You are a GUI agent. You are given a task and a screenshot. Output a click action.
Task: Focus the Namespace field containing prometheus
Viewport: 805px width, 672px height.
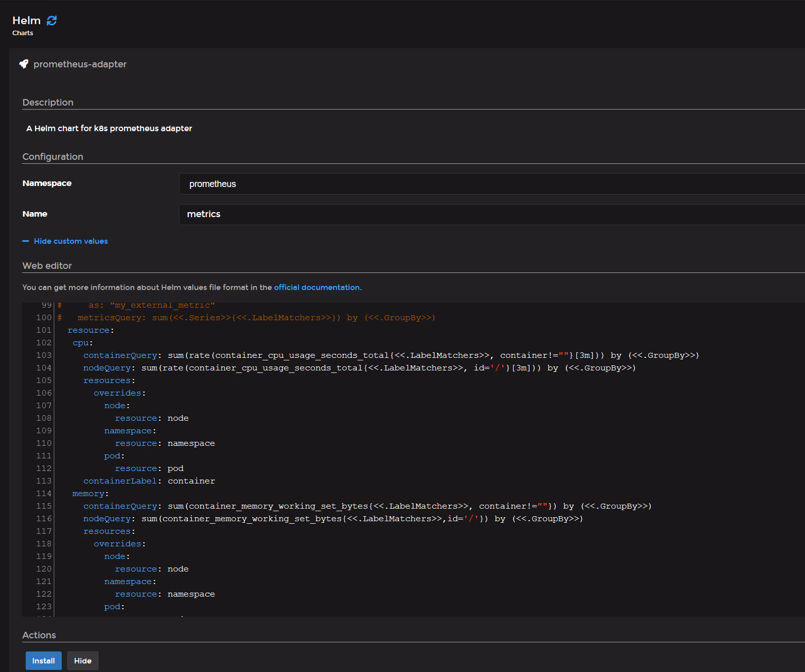[492, 184]
